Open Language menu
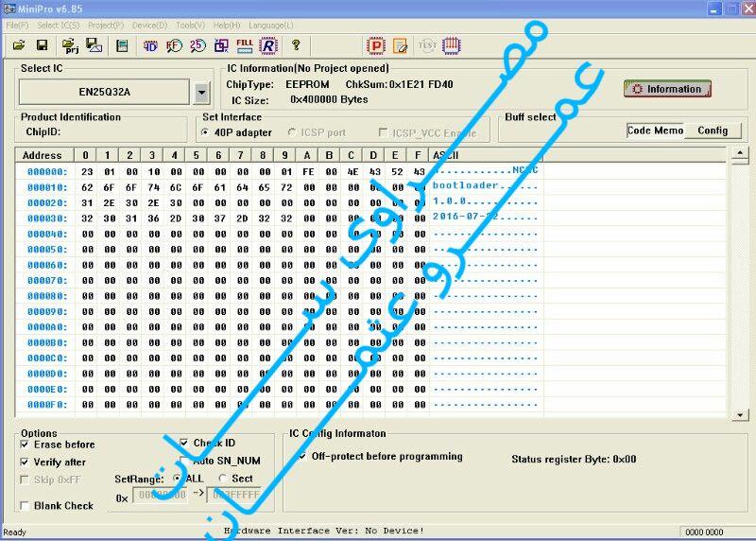This screenshot has width=756, height=541. (271, 26)
